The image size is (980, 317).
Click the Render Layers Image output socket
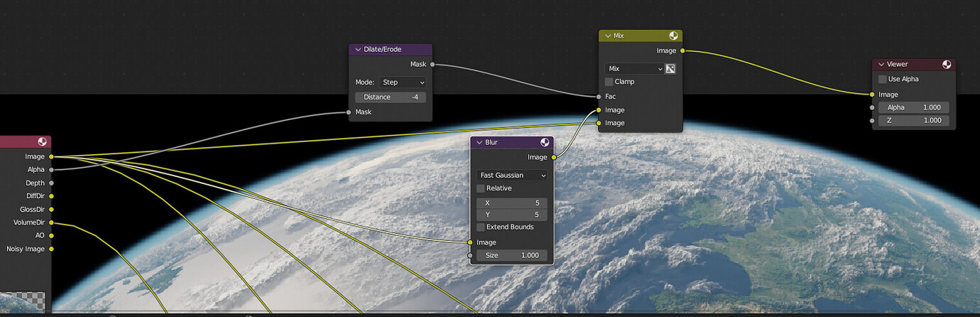click(x=51, y=156)
